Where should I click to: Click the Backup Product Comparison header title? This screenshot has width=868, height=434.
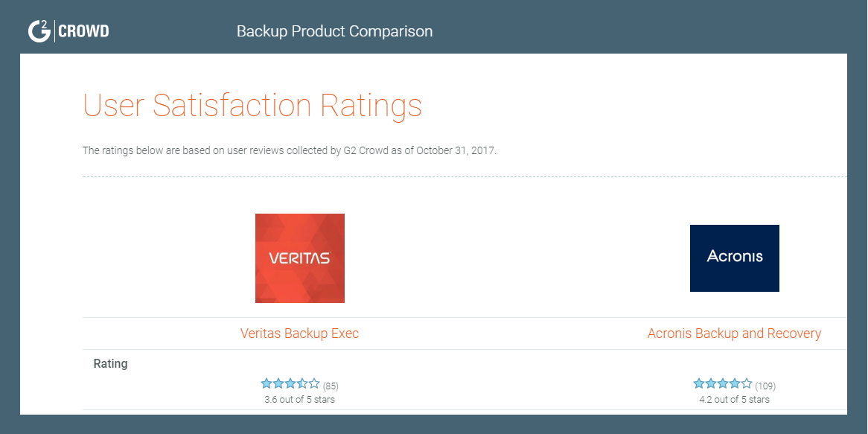(x=334, y=31)
